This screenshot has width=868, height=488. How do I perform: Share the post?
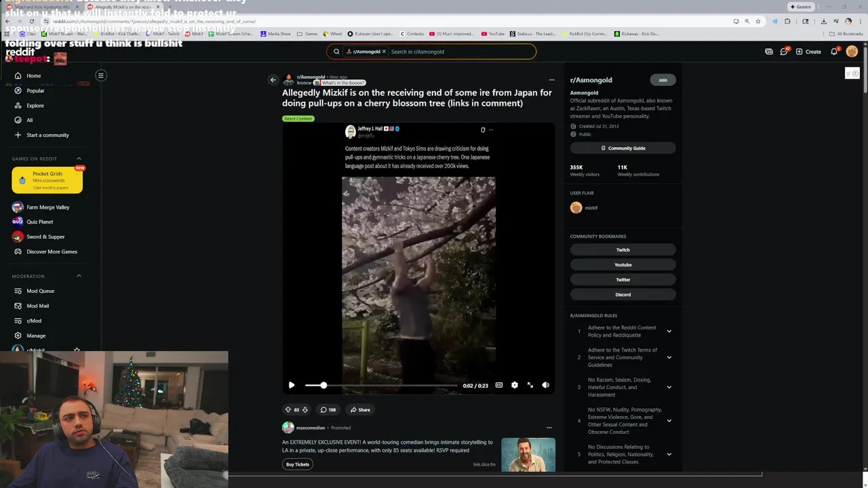(x=360, y=409)
